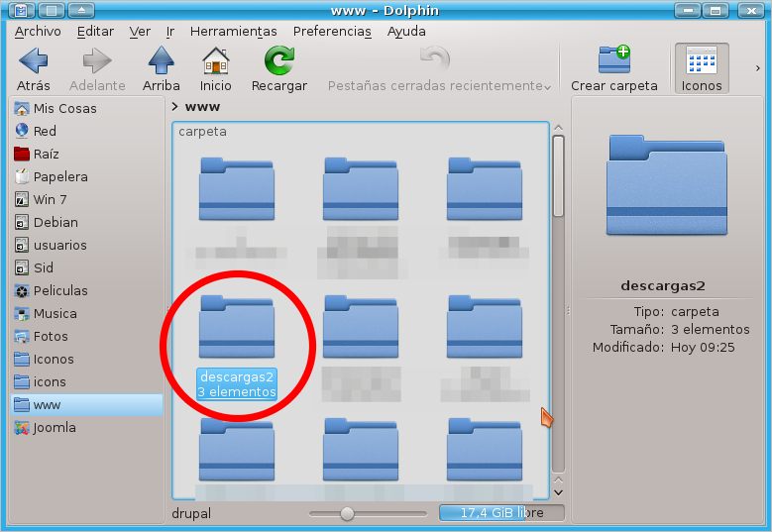Adjust the icon zoom slider
The width and height of the screenshot is (772, 532).
(x=347, y=514)
